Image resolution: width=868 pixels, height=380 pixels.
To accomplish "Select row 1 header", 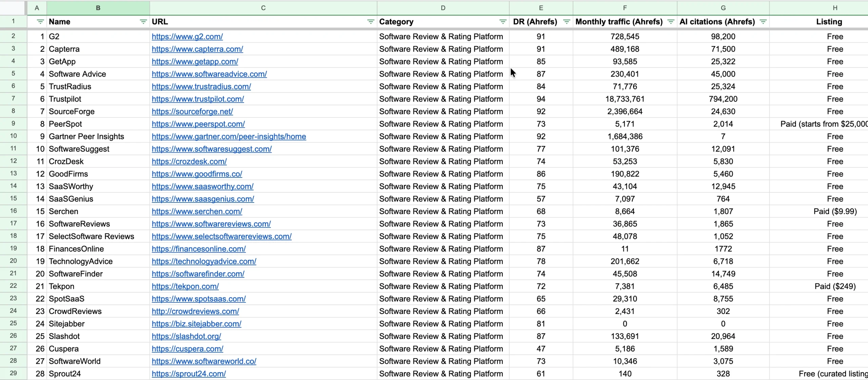I will (x=13, y=21).
